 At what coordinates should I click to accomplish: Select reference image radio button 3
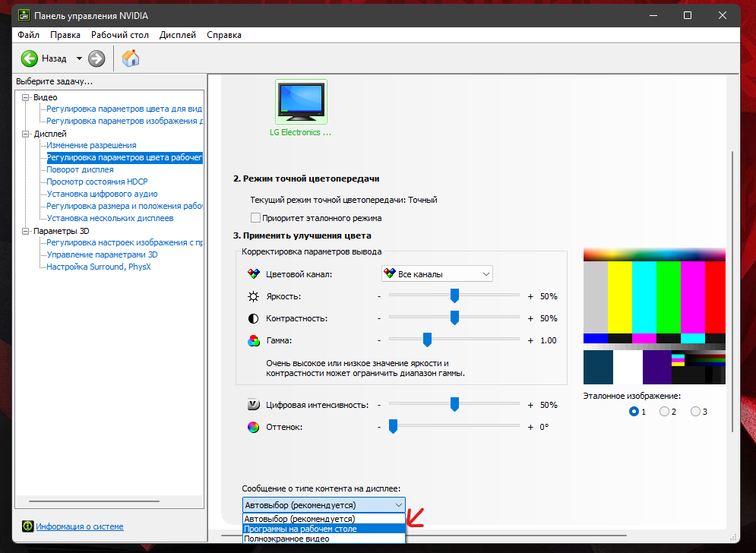click(695, 412)
